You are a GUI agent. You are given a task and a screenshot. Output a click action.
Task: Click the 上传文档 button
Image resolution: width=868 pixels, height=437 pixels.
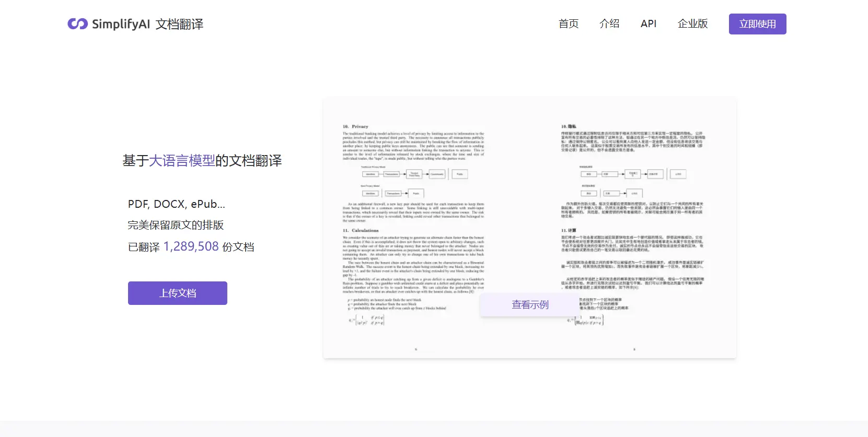click(178, 293)
